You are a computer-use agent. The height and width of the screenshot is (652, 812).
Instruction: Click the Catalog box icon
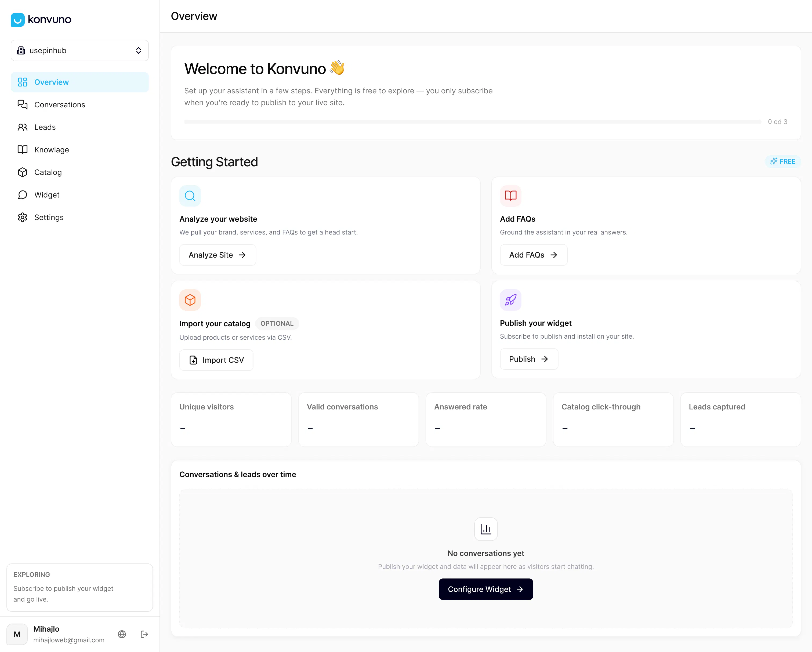tap(23, 173)
